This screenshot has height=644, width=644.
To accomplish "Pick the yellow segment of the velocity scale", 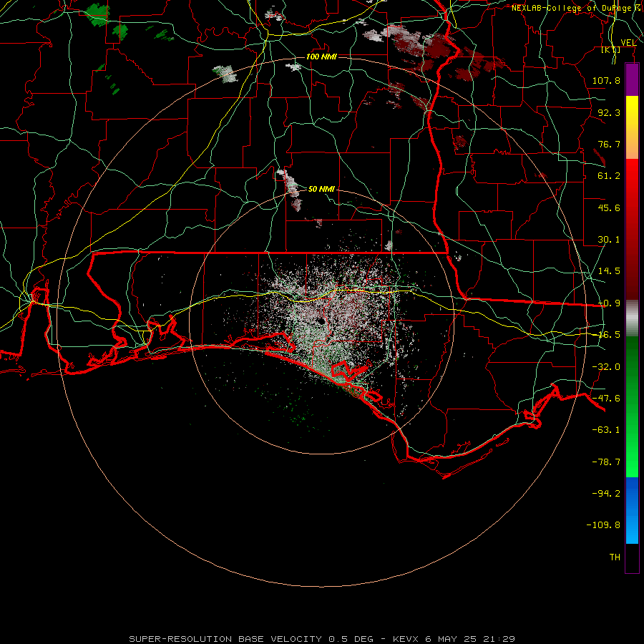I will [632, 112].
